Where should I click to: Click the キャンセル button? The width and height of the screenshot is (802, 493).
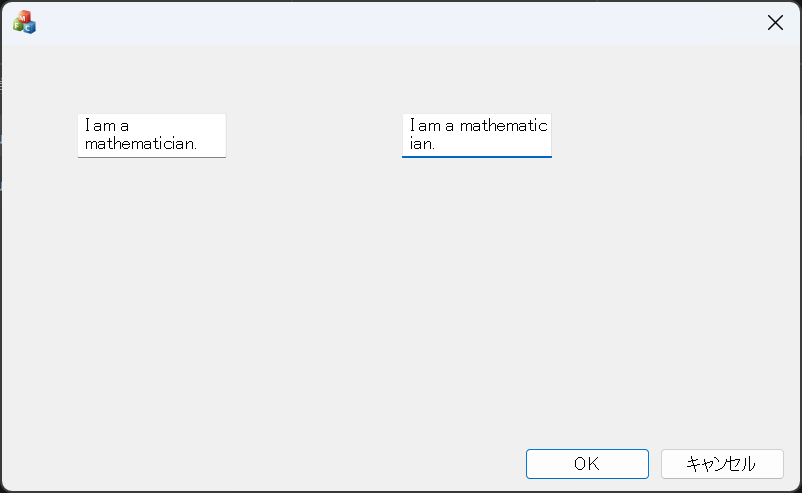pyautogui.click(x=721, y=464)
